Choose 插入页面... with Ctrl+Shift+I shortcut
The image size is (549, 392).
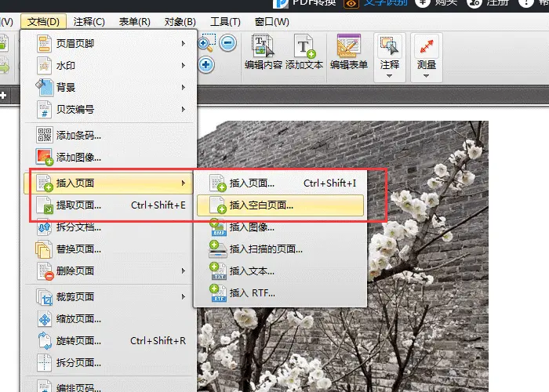pyautogui.click(x=281, y=183)
